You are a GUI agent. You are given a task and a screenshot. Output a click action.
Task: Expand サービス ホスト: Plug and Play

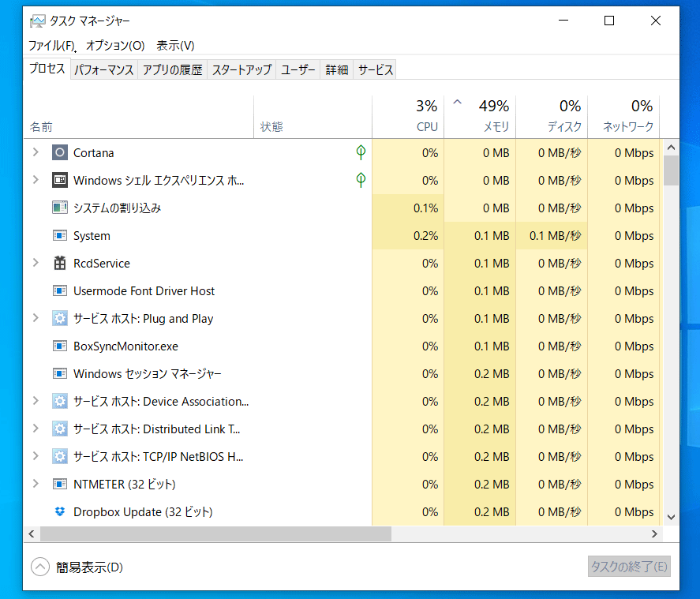36,318
